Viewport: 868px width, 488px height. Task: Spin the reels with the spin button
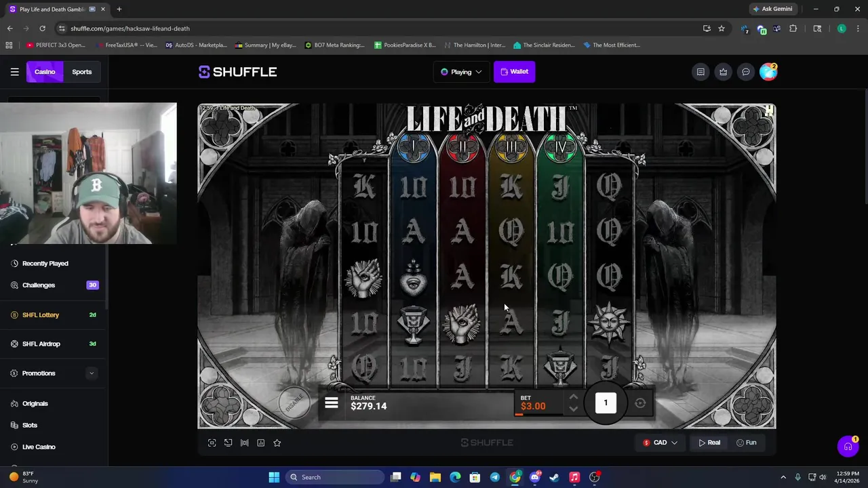click(606, 403)
